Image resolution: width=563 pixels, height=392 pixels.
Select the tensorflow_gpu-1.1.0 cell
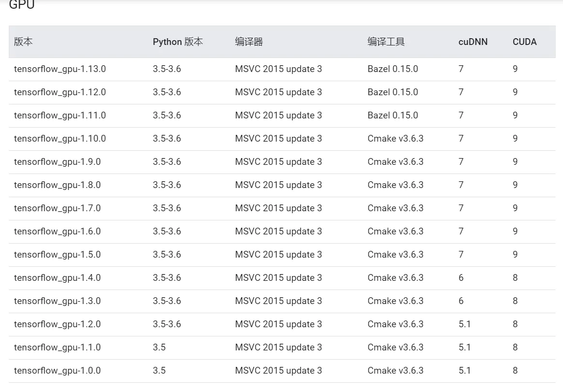(x=58, y=348)
